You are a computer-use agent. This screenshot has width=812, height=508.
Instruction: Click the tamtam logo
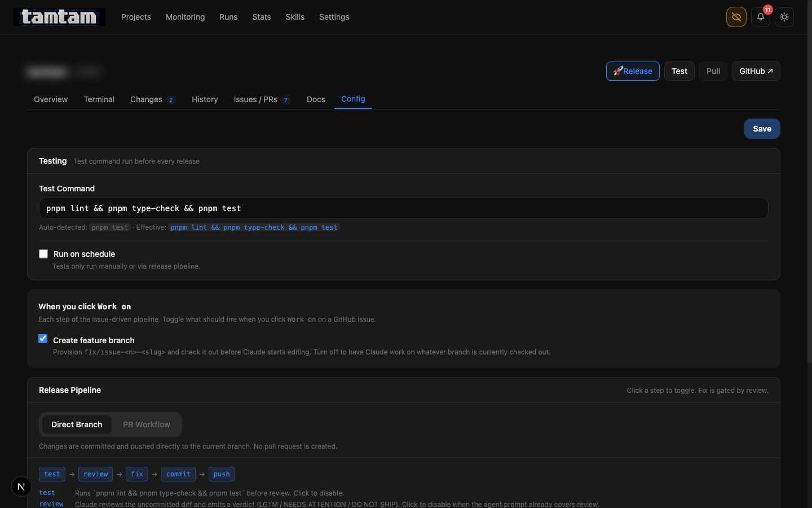coord(59,17)
